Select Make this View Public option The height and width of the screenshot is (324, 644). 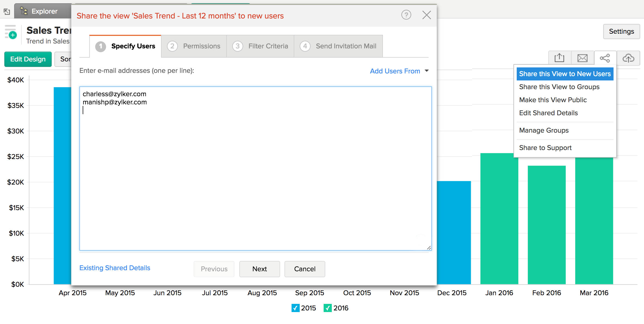tap(553, 100)
